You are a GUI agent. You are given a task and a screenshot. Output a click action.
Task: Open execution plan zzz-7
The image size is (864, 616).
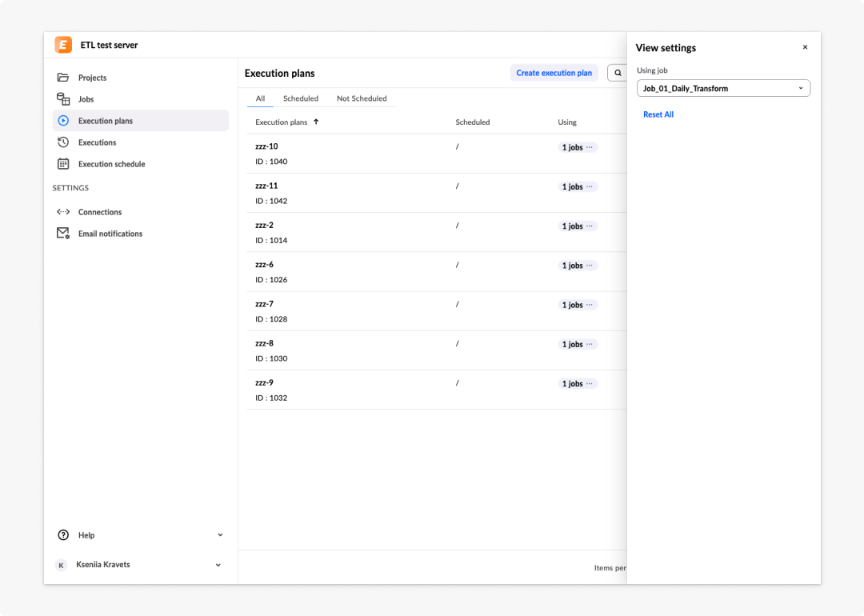click(x=265, y=303)
